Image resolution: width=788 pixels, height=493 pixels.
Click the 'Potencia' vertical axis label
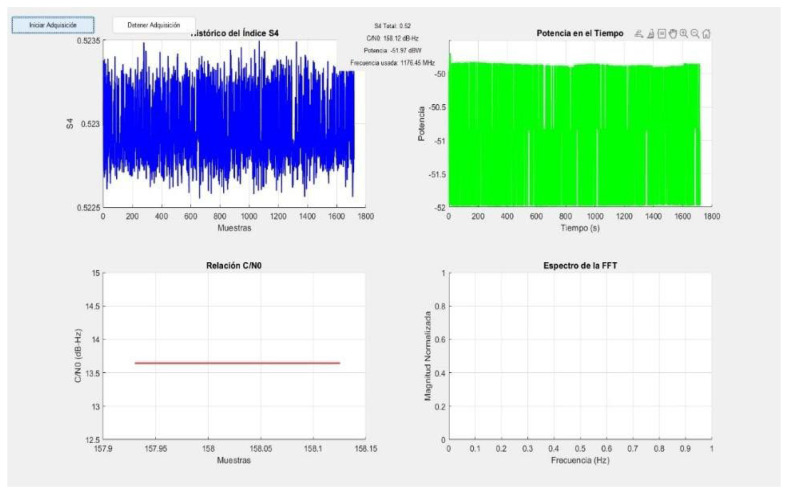(422, 124)
